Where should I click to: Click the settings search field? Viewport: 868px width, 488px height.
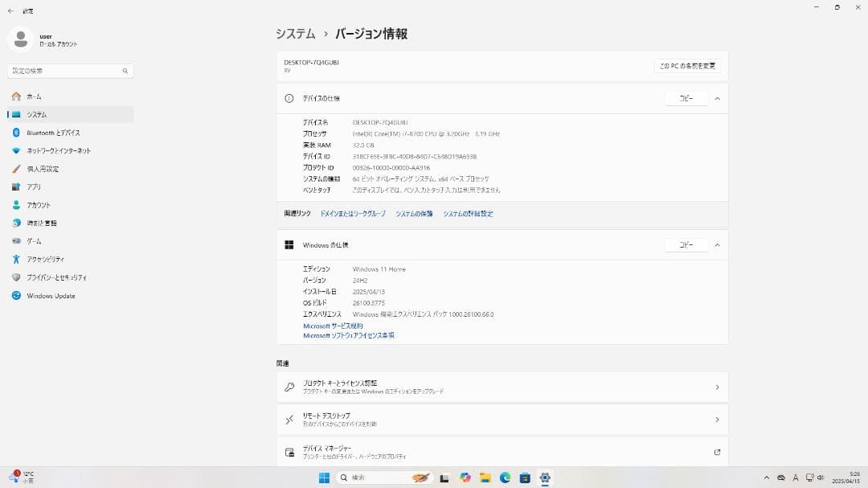(70, 71)
